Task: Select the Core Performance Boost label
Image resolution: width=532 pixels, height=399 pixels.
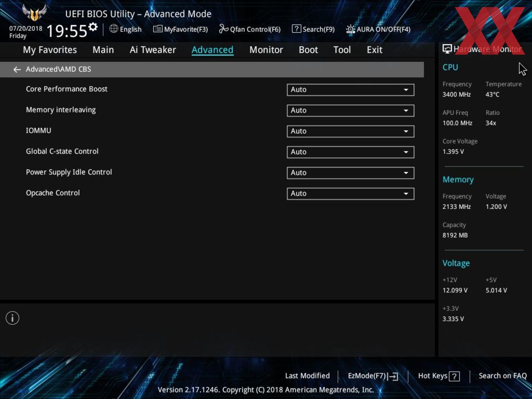Action: (66, 89)
